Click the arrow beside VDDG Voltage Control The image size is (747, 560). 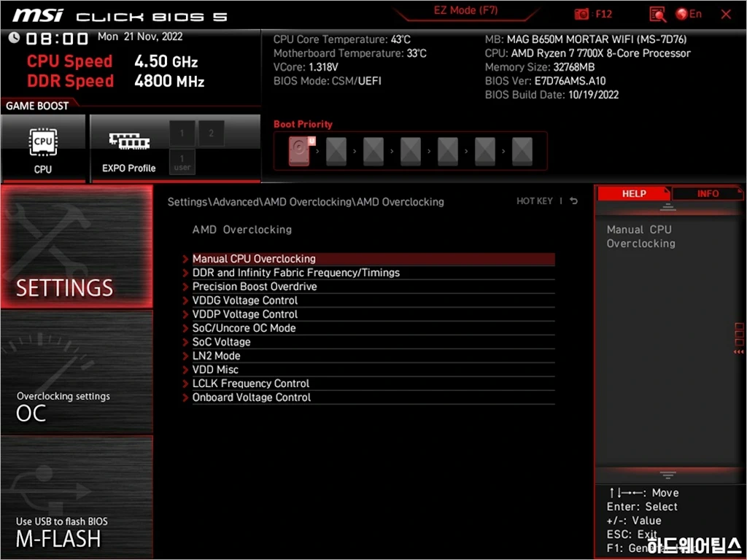186,300
